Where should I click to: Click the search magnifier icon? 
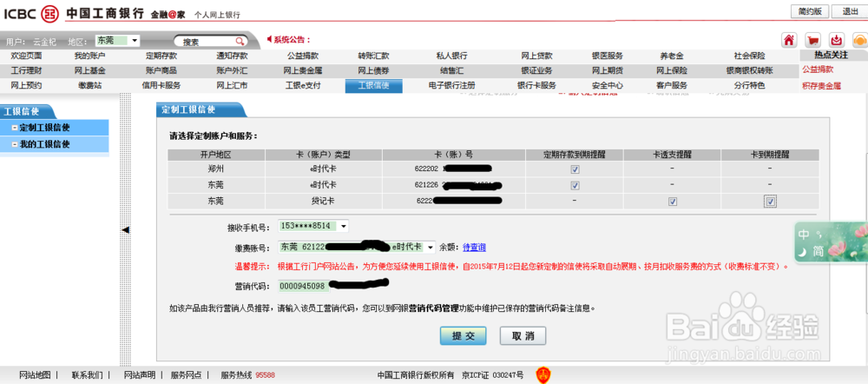click(240, 42)
